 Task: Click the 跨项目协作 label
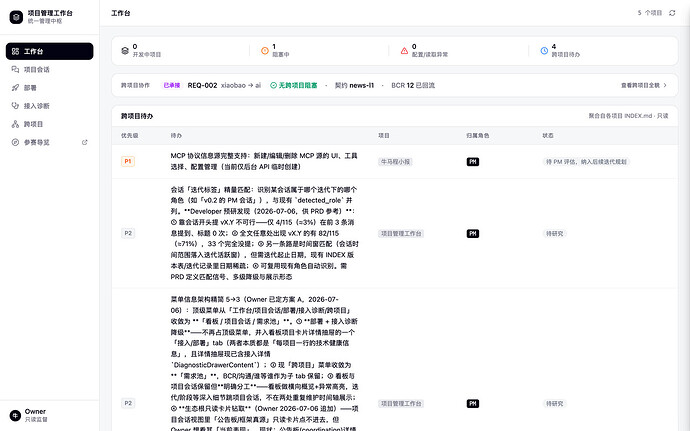point(136,85)
